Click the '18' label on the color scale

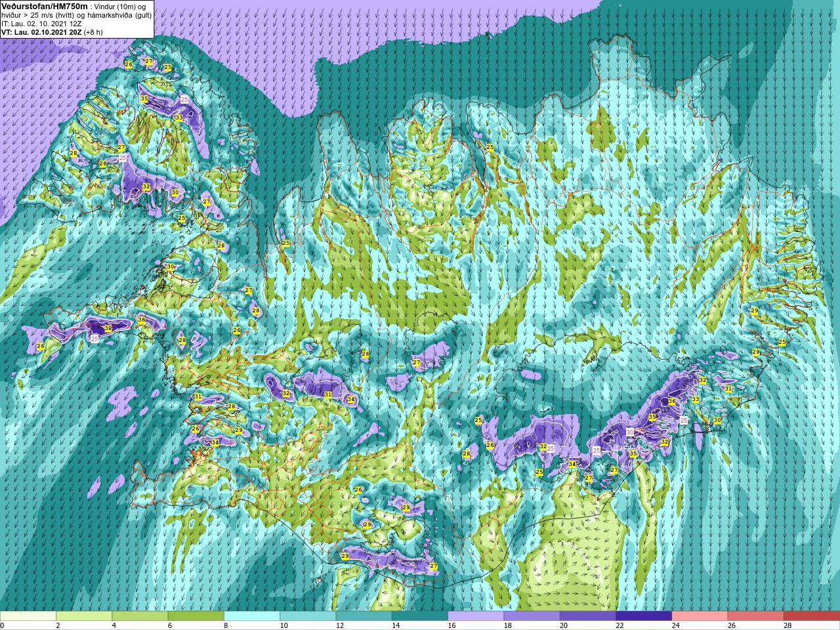click(508, 625)
